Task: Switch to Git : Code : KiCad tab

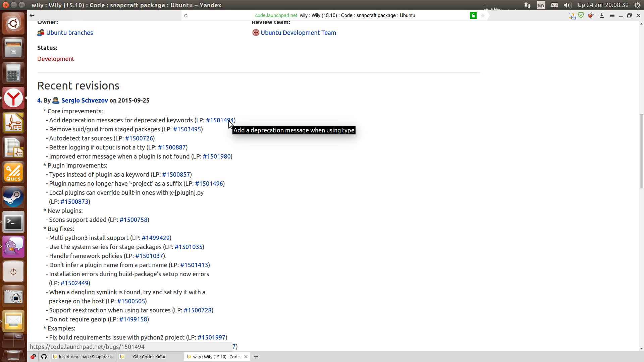Action: coord(150,357)
